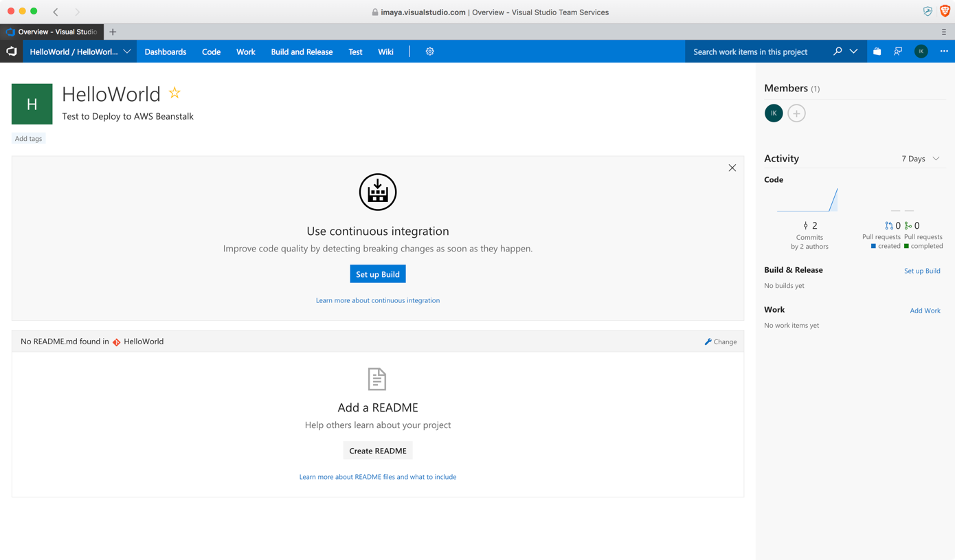Open the HelloWorld project selector dropdown
Viewport: 955px width, 560px height.
click(x=80, y=52)
